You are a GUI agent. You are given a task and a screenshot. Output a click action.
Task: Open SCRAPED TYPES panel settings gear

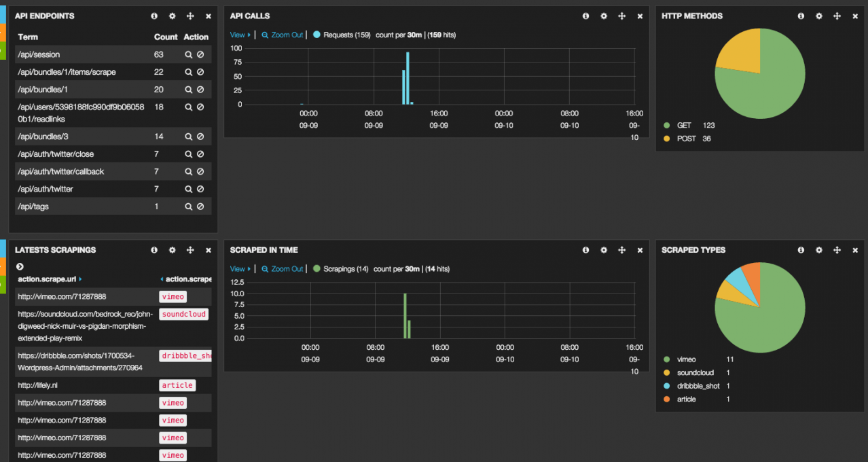(x=819, y=250)
